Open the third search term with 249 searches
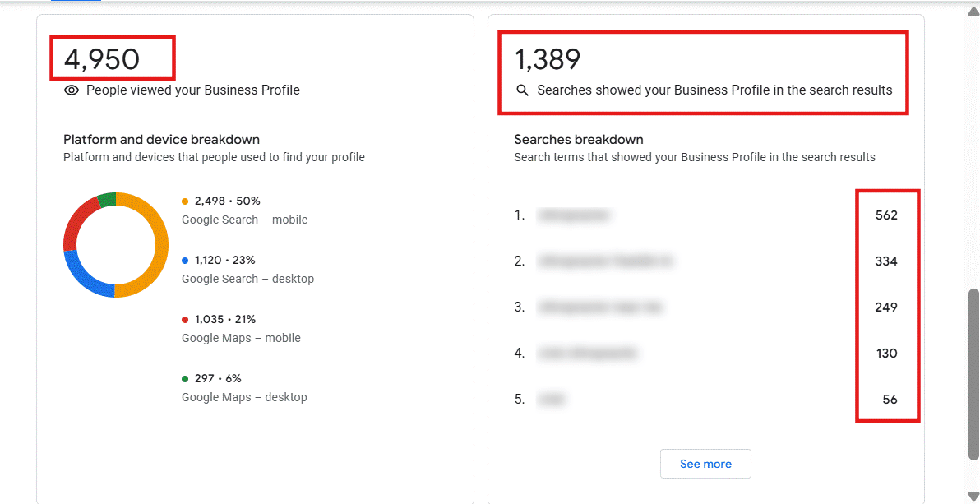Image resolution: width=980 pixels, height=504 pixels. (600, 307)
